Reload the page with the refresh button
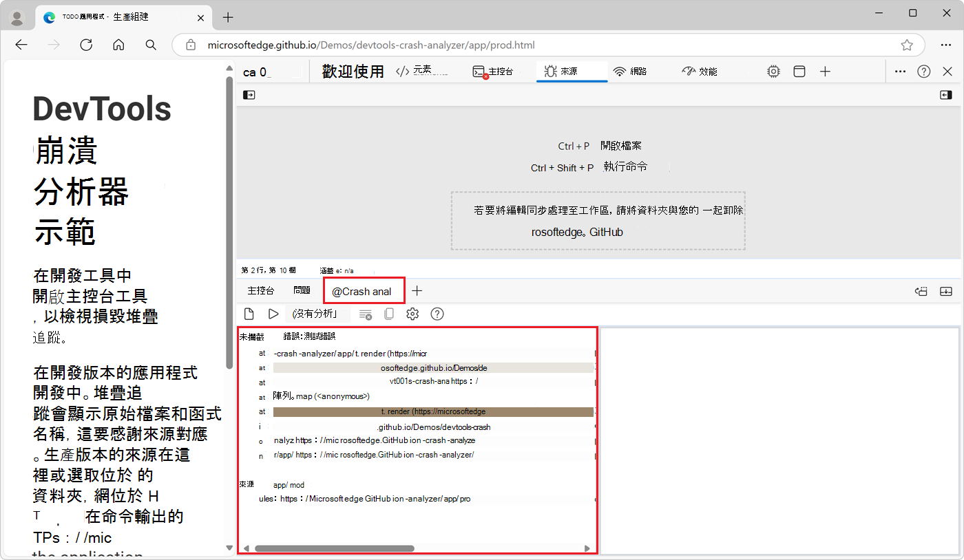This screenshot has width=964, height=560. point(85,45)
